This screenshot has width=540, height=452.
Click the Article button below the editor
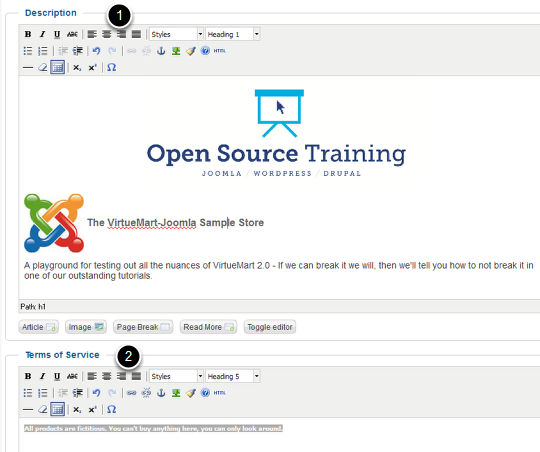coord(39,327)
